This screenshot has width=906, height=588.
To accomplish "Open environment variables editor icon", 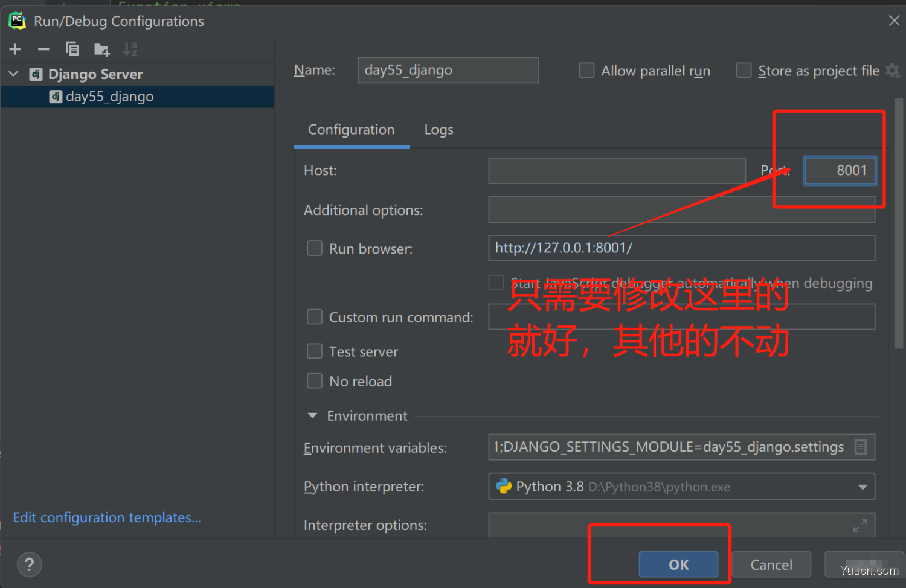I will pos(861,447).
